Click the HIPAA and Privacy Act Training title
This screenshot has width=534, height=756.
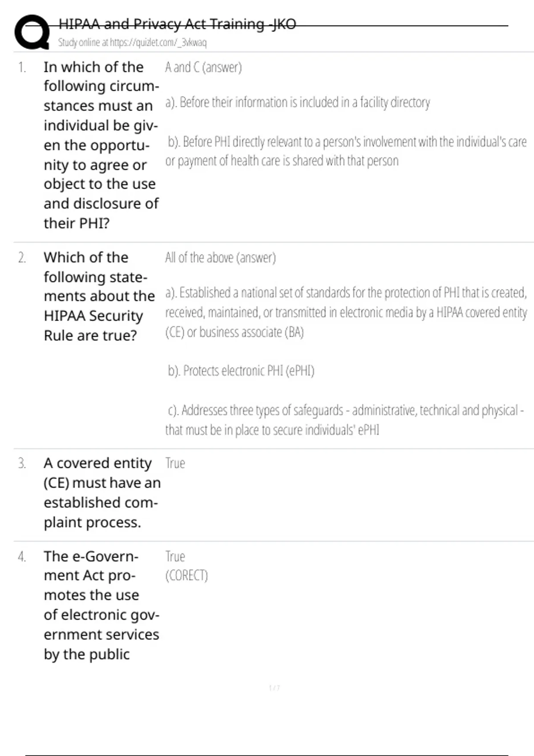coord(177,24)
